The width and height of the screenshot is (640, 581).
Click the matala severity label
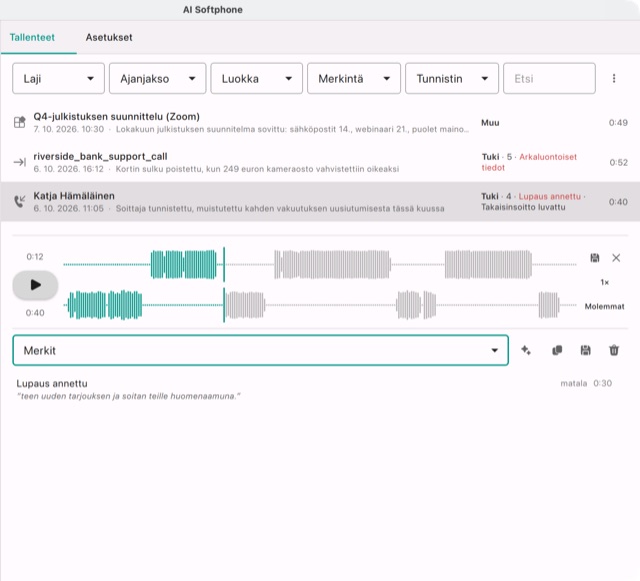coord(573,383)
